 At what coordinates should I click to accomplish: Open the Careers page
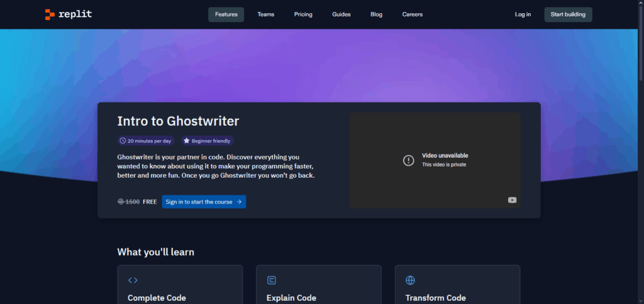click(413, 14)
